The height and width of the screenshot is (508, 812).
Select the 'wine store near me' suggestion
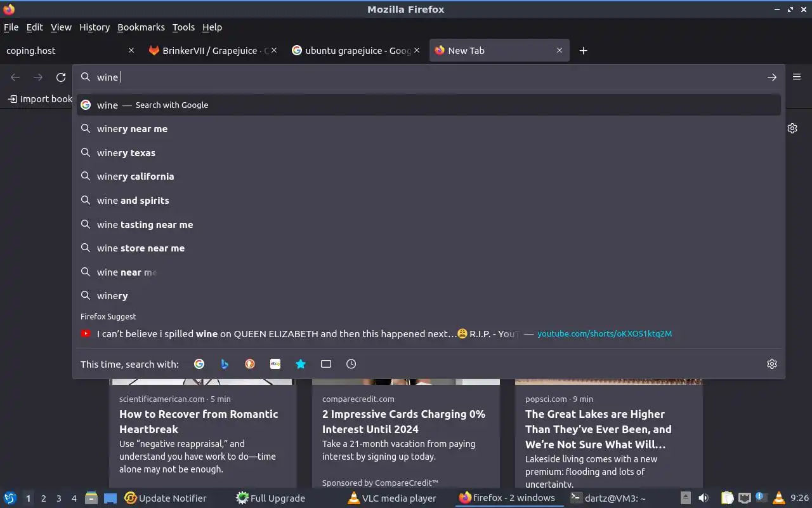429,248
